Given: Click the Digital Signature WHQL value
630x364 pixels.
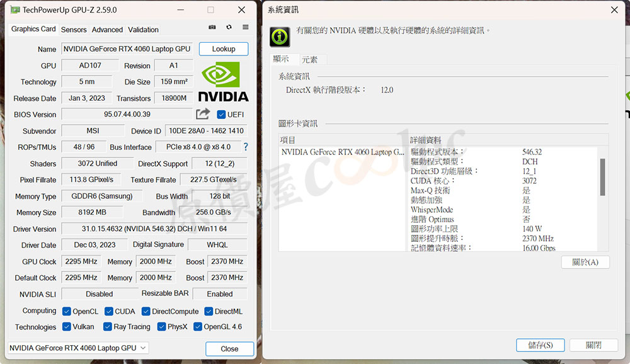Looking at the screenshot, I should click(217, 245).
